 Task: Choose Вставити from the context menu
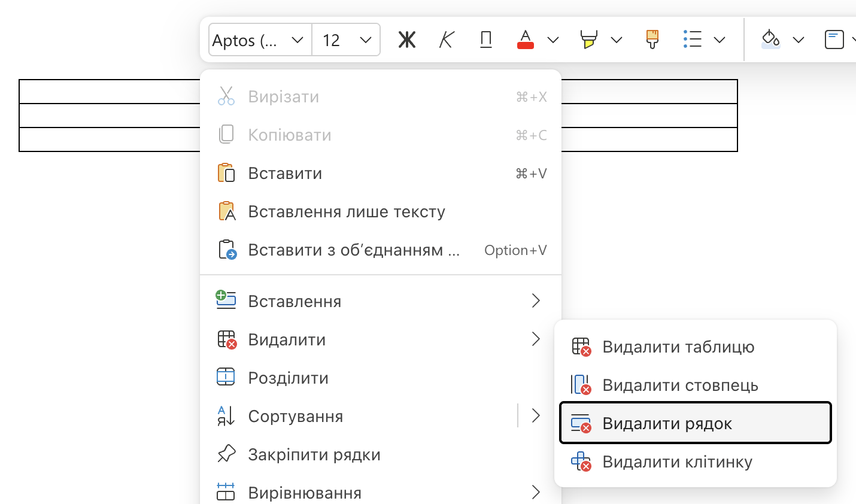tap(285, 174)
